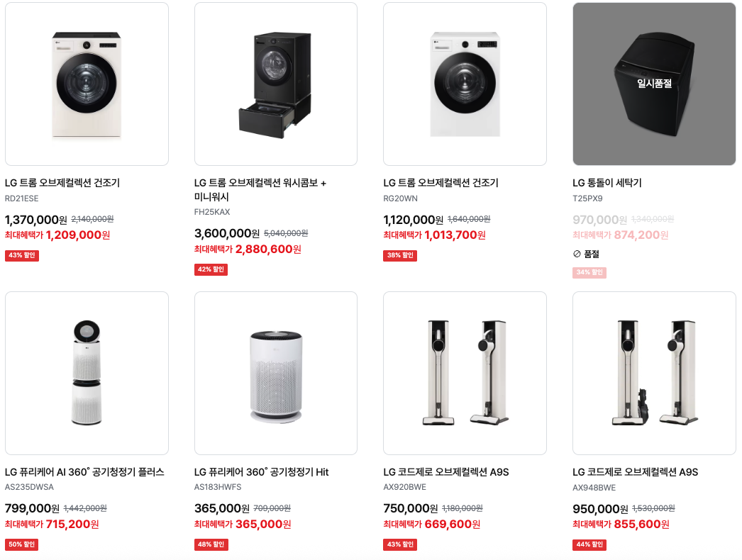The image size is (742, 560).
Task: Click the LG 퓨리케어 360° 공기청정기 Hit title
Action: 261,472
